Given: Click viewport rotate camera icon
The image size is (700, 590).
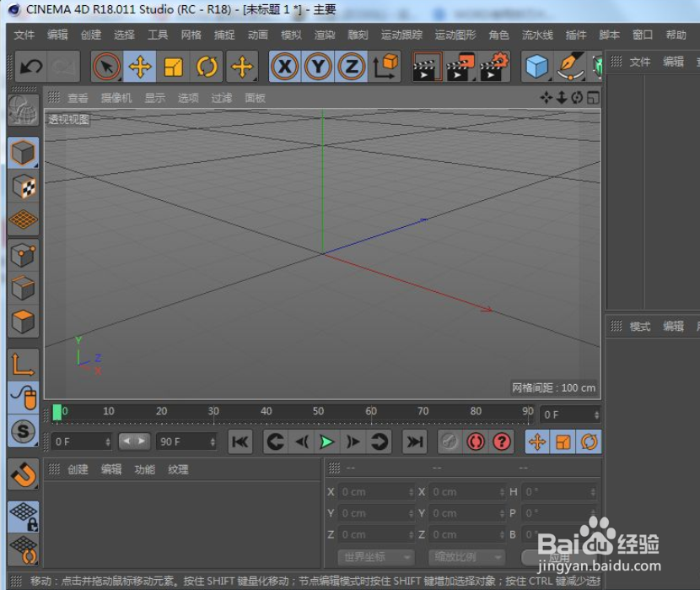Looking at the screenshot, I should (x=577, y=97).
